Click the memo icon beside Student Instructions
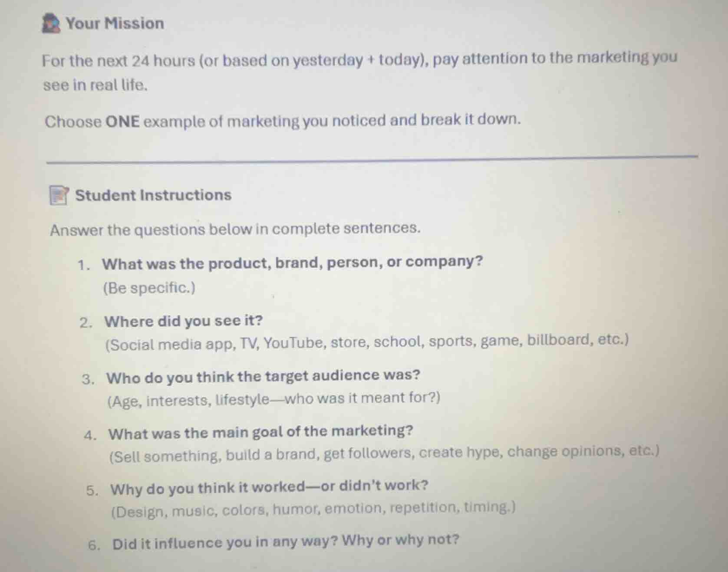728x572 pixels. (x=58, y=195)
